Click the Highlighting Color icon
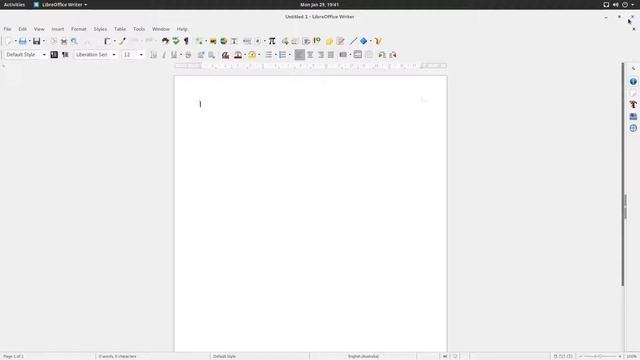The width and height of the screenshot is (640, 360). (x=252, y=55)
